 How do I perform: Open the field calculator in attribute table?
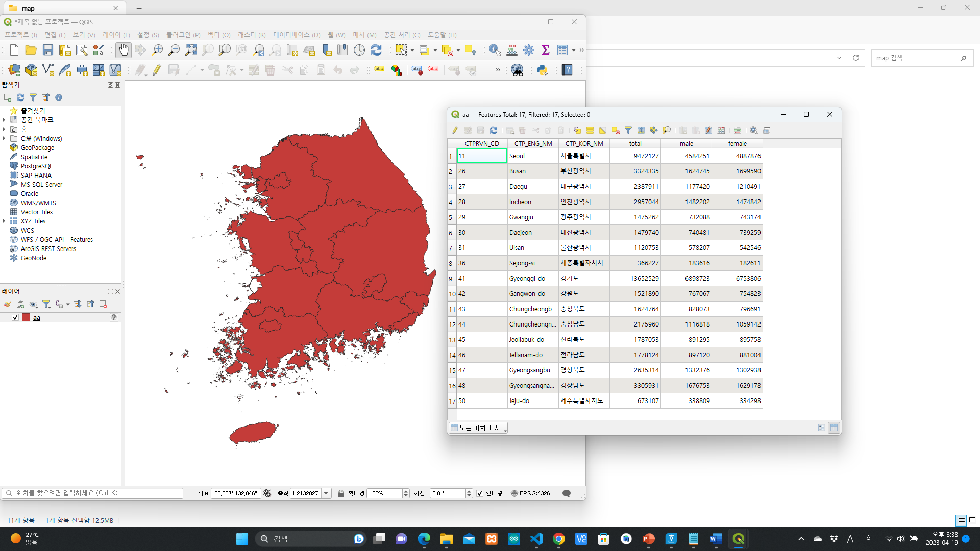(721, 130)
